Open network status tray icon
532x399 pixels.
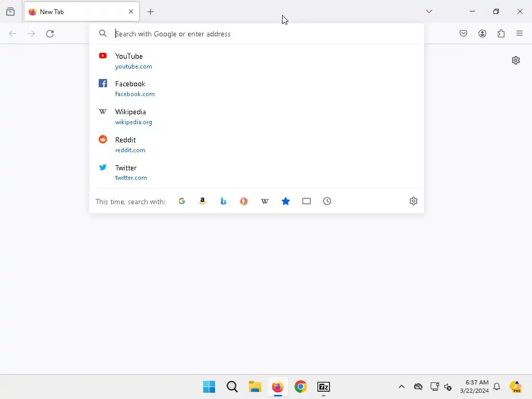pyautogui.click(x=435, y=387)
